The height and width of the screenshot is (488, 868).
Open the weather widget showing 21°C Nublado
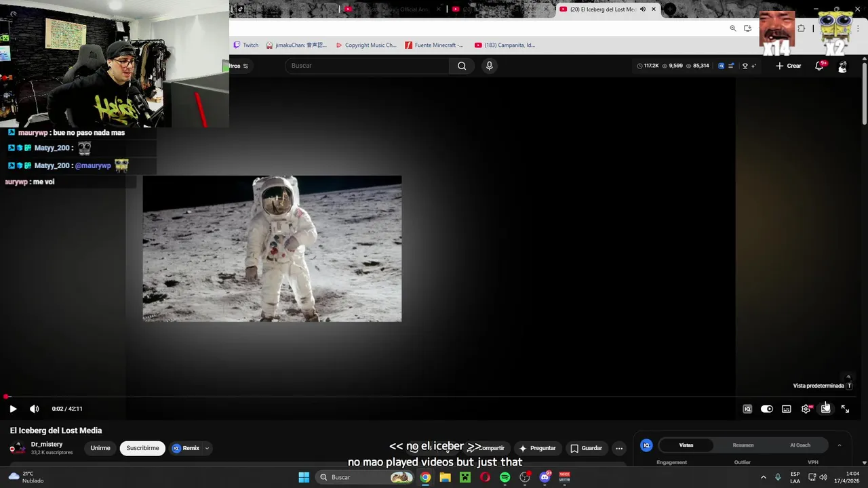pos(27,477)
